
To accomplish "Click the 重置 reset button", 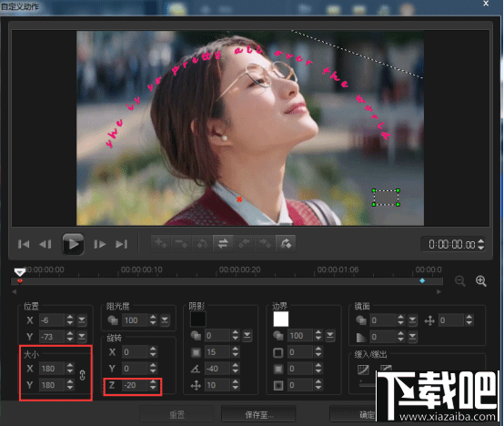I will pos(176,415).
